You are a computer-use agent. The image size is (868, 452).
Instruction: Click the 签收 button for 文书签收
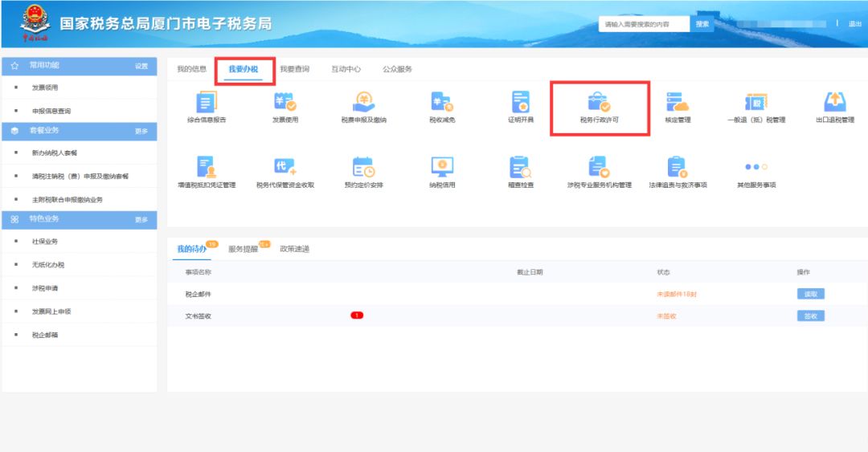coord(810,316)
